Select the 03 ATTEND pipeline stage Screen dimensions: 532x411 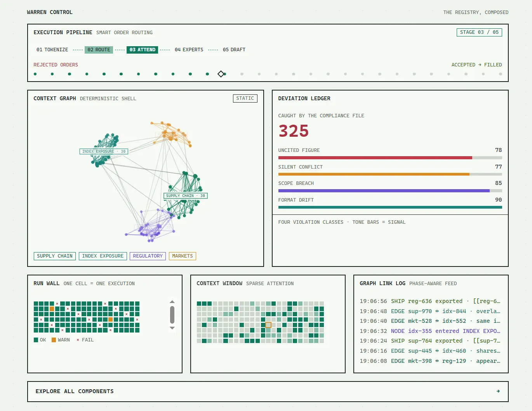[143, 50]
